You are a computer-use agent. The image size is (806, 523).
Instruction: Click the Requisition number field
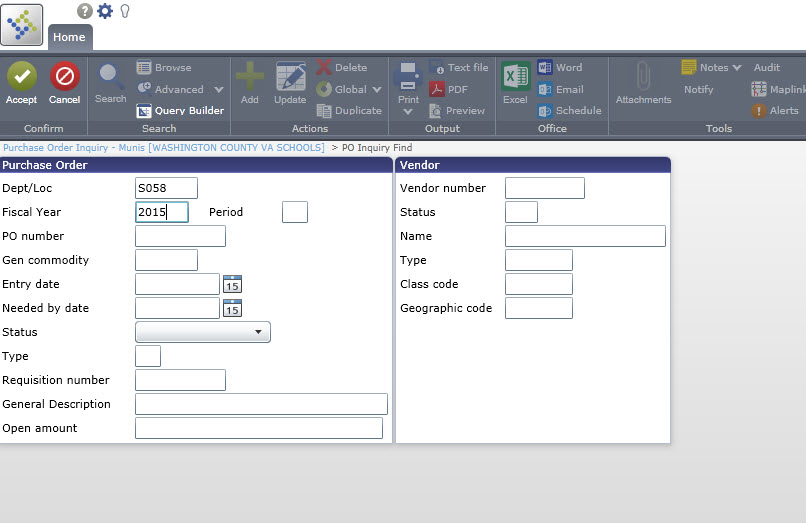pyautogui.click(x=180, y=380)
